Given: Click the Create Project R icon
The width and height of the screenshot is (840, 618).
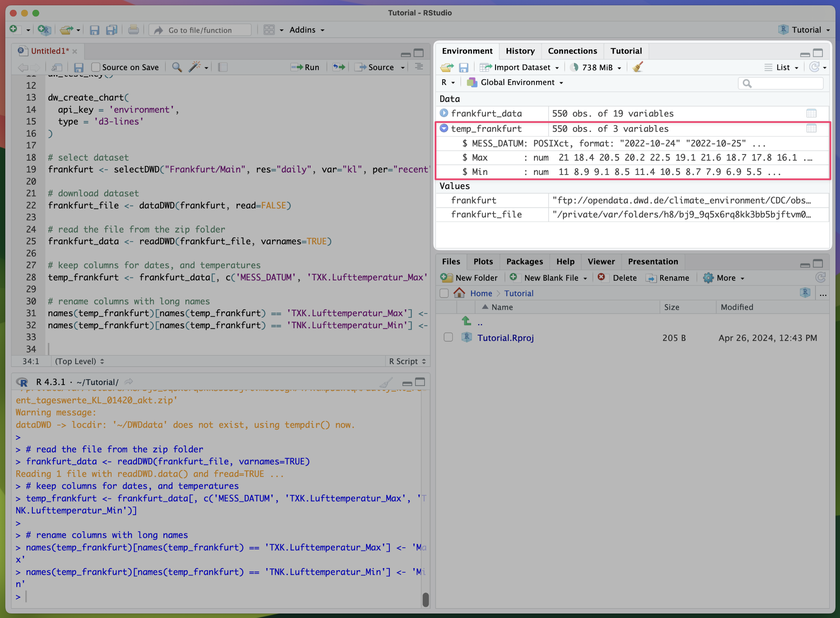Looking at the screenshot, I should 44,29.
